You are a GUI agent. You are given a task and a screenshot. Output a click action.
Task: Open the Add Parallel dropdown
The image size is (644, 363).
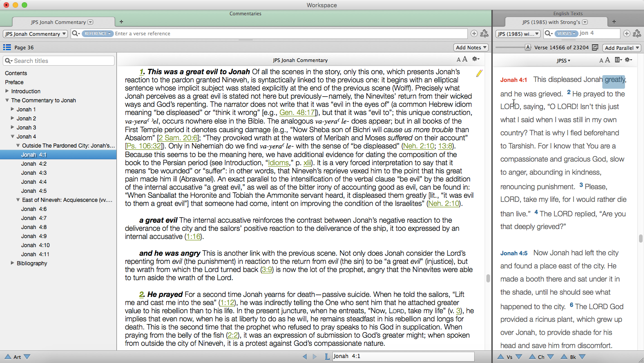622,48
